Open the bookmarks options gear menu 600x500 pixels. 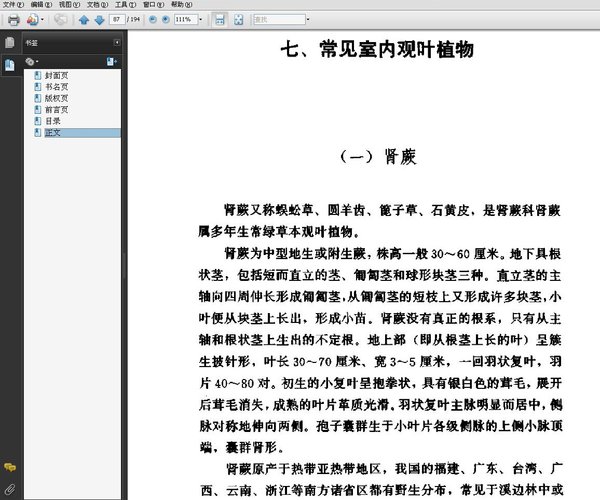pos(32,62)
